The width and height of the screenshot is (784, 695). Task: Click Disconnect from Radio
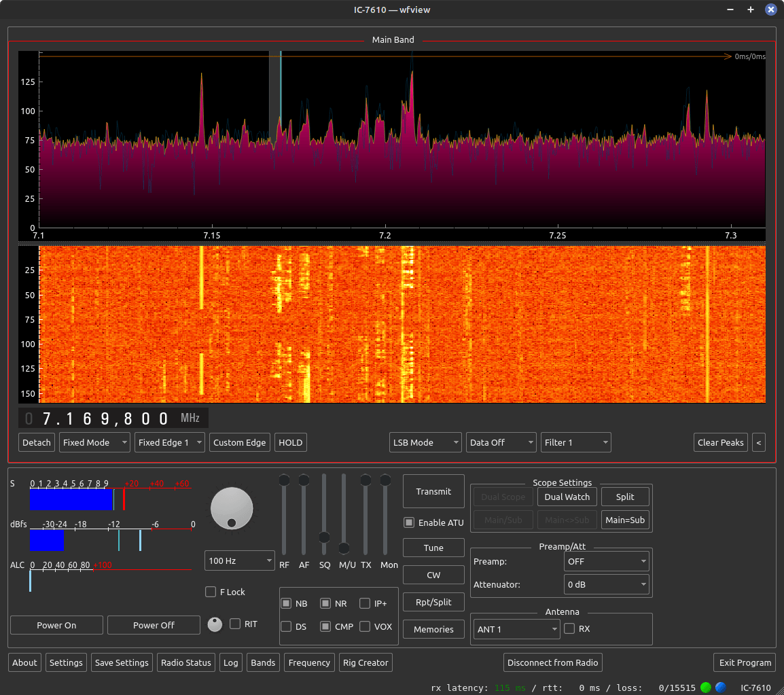coord(552,662)
